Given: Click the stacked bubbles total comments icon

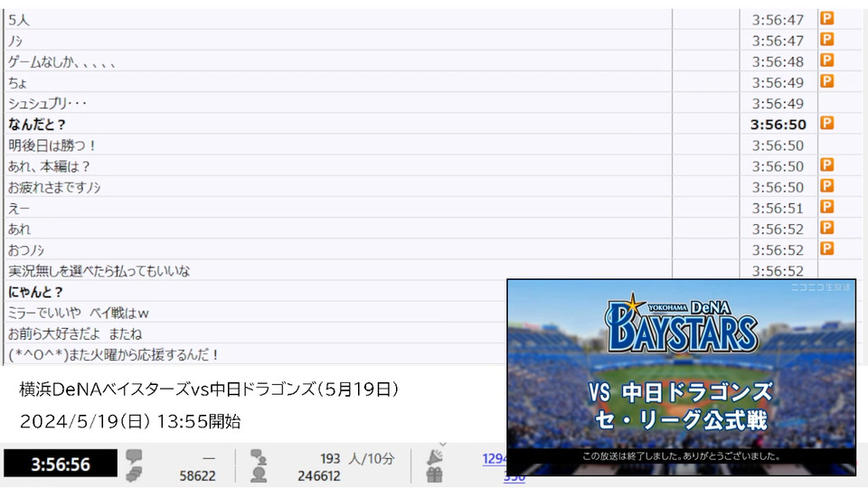Looking at the screenshot, I should coord(134,474).
